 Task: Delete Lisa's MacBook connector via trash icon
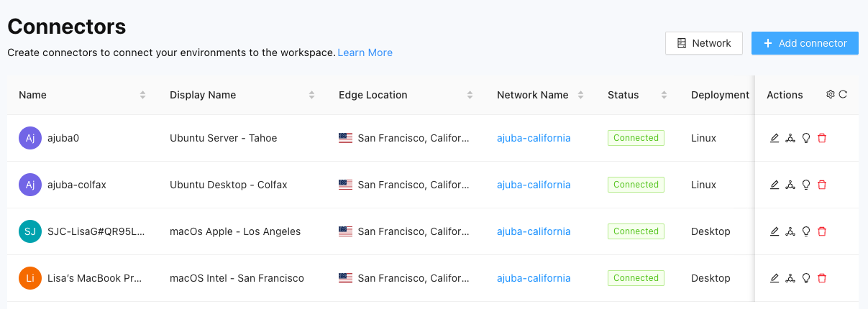click(822, 278)
